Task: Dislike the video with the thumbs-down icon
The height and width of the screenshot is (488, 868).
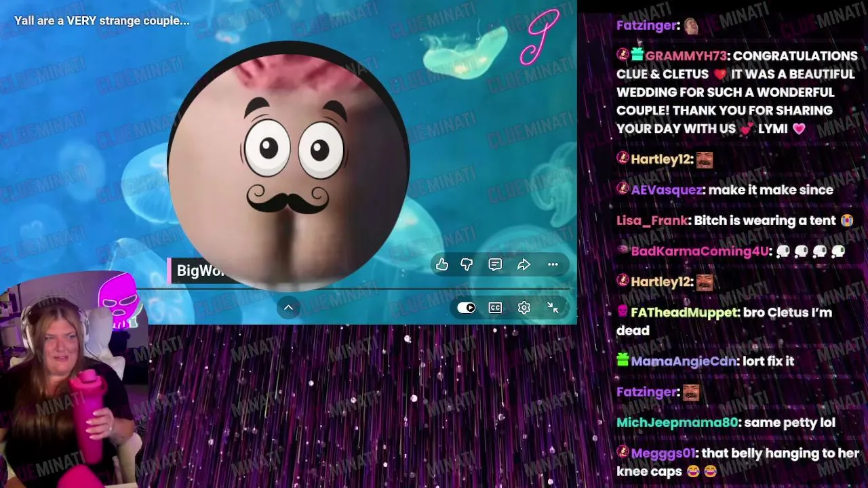Action: [x=467, y=264]
